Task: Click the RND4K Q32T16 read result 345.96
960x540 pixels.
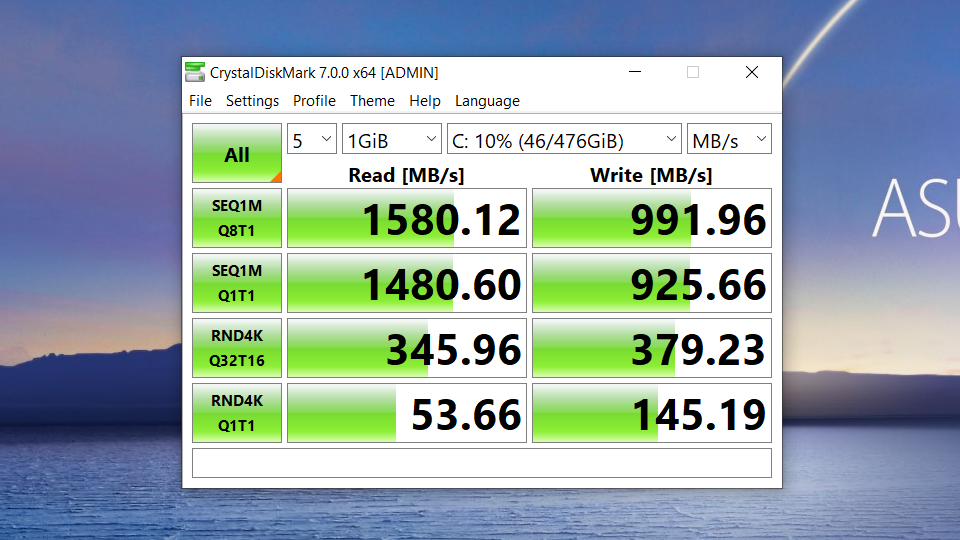Action: (x=407, y=348)
